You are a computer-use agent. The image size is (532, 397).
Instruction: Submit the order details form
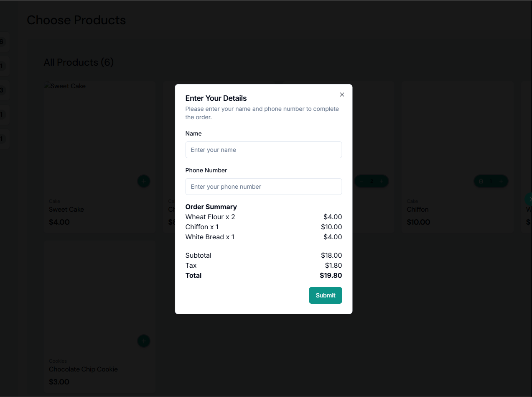[326, 295]
